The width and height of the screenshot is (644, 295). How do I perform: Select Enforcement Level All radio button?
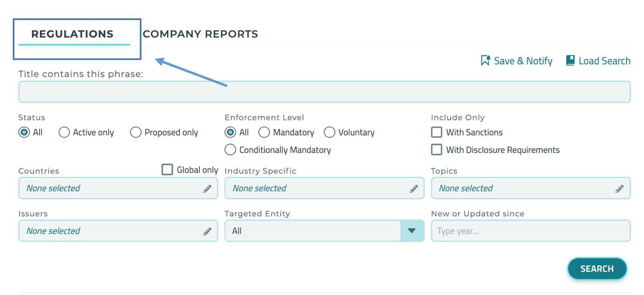click(231, 132)
